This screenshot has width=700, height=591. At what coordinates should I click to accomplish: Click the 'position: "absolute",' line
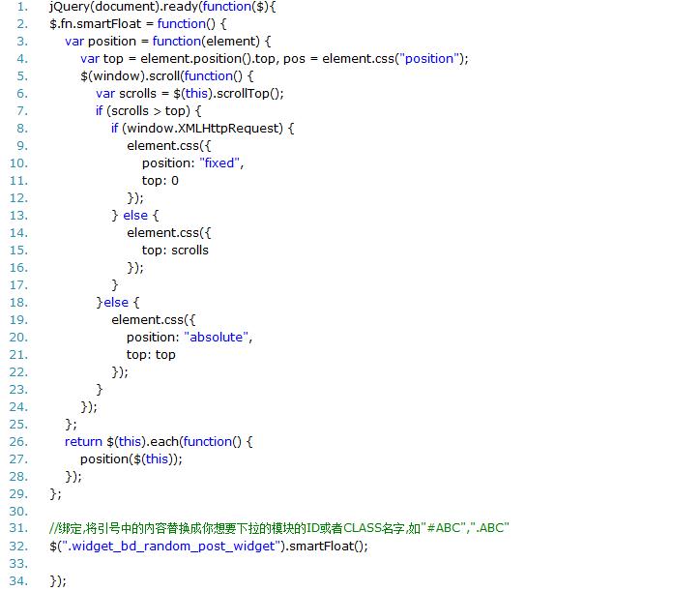coord(190,338)
